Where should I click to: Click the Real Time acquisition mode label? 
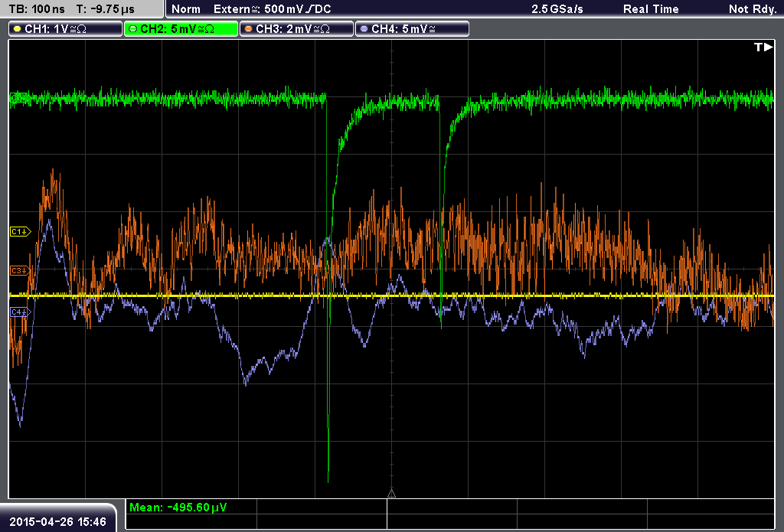(x=651, y=9)
